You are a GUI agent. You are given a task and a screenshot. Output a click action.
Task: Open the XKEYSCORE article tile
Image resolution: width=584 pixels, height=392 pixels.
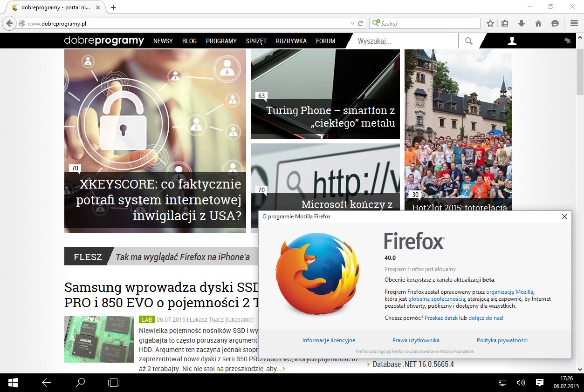click(155, 141)
